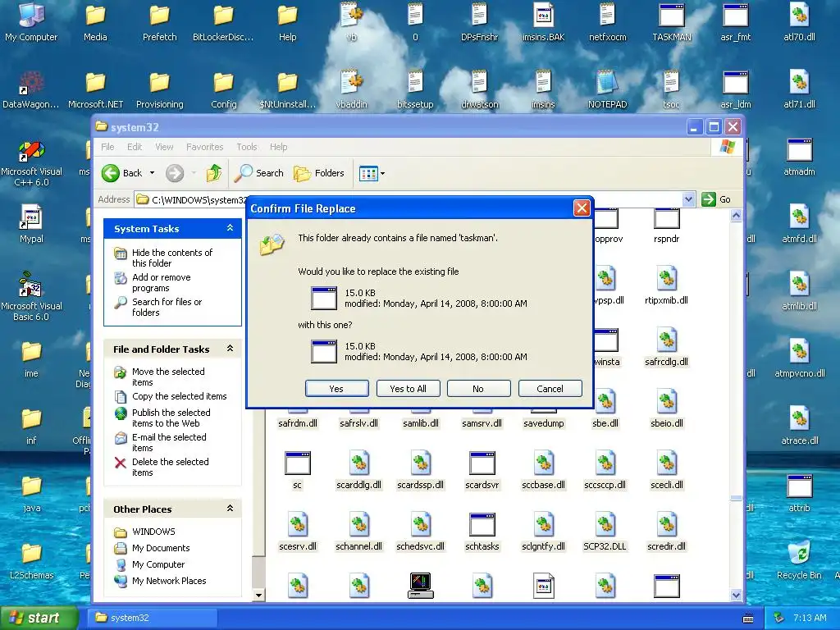Click Search for files or folders link

tap(167, 307)
